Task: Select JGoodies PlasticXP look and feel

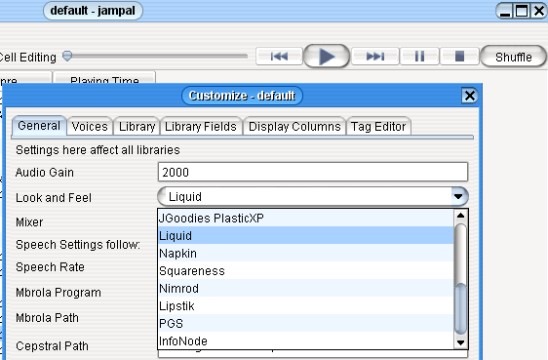Action: coord(306,218)
